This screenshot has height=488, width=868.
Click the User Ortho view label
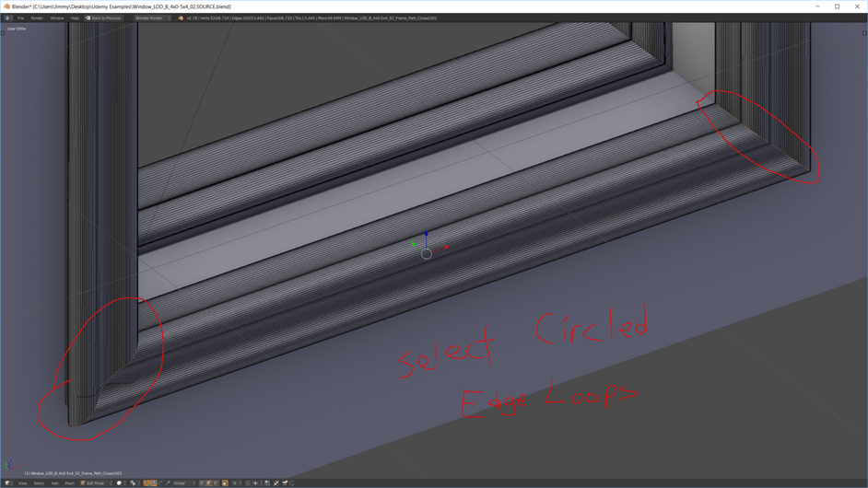[17, 29]
